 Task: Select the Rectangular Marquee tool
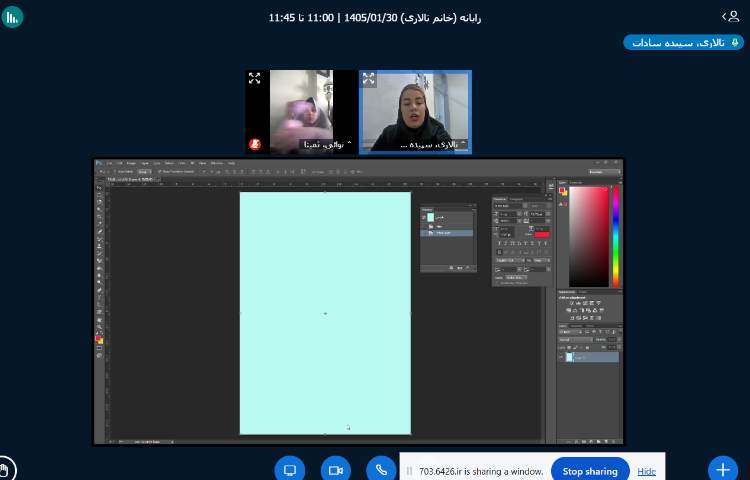(x=99, y=195)
